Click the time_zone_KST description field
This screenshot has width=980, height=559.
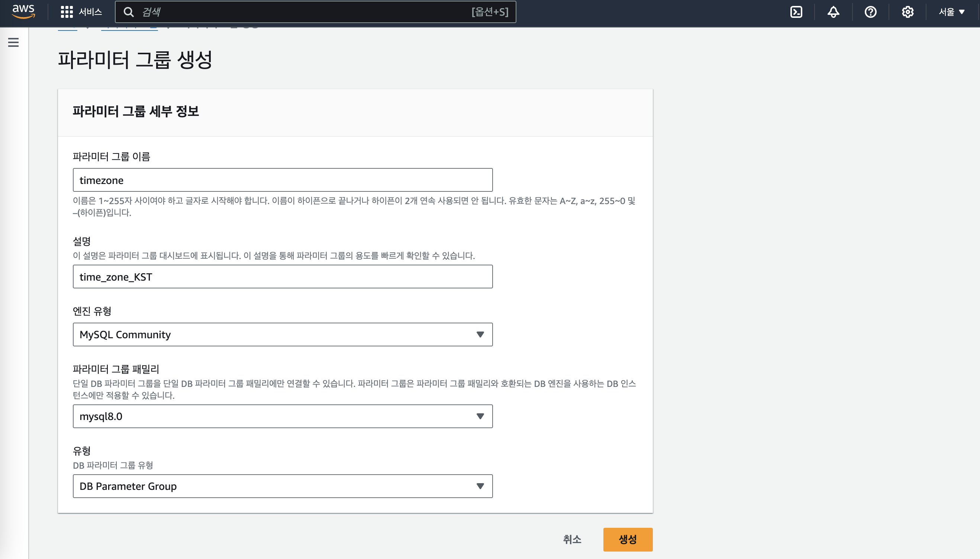[283, 277]
